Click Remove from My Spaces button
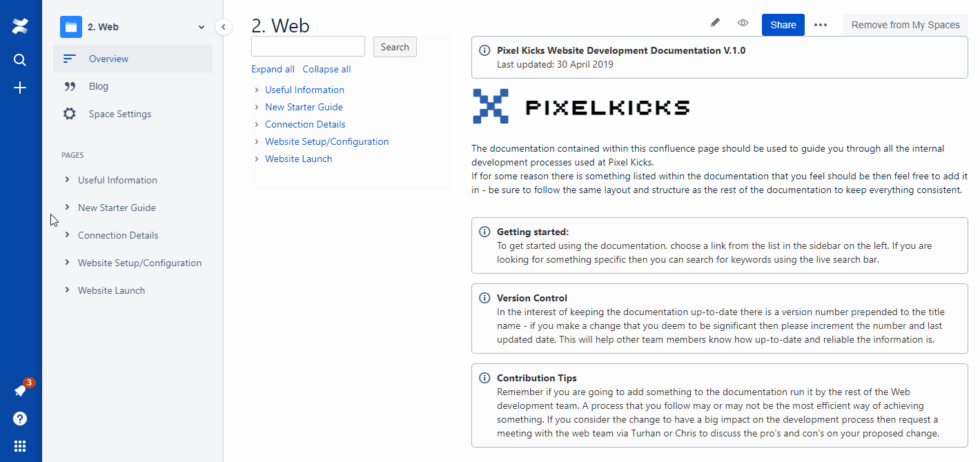 tap(905, 25)
